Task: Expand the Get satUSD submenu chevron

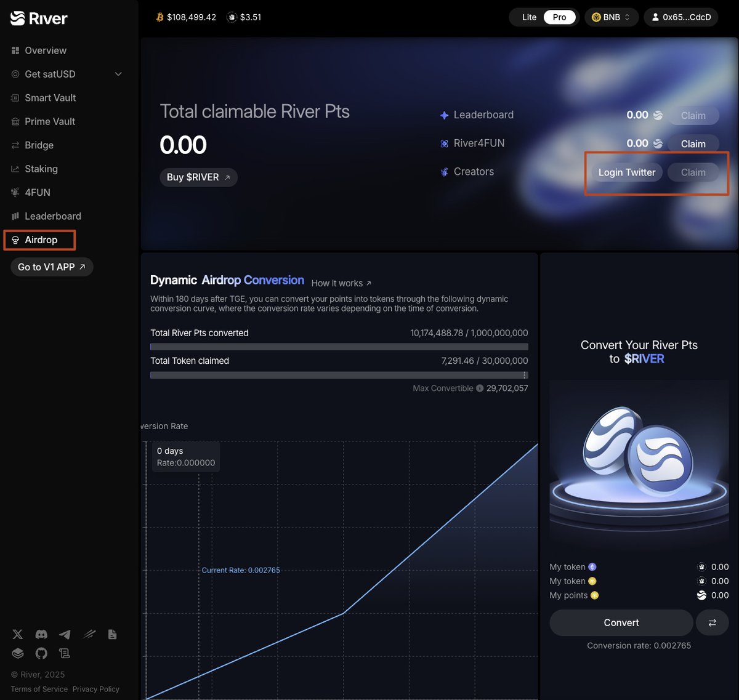Action: tap(118, 74)
